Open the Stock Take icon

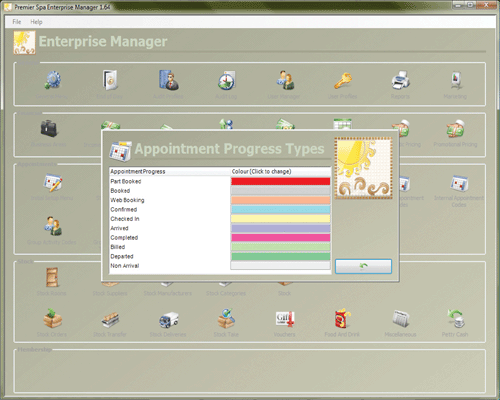coord(226,319)
